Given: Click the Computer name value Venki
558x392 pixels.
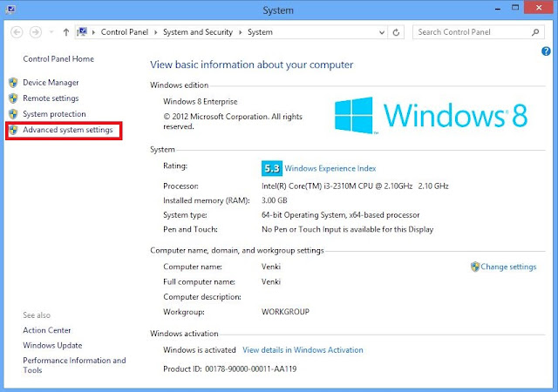Looking at the screenshot, I should coord(271,267).
